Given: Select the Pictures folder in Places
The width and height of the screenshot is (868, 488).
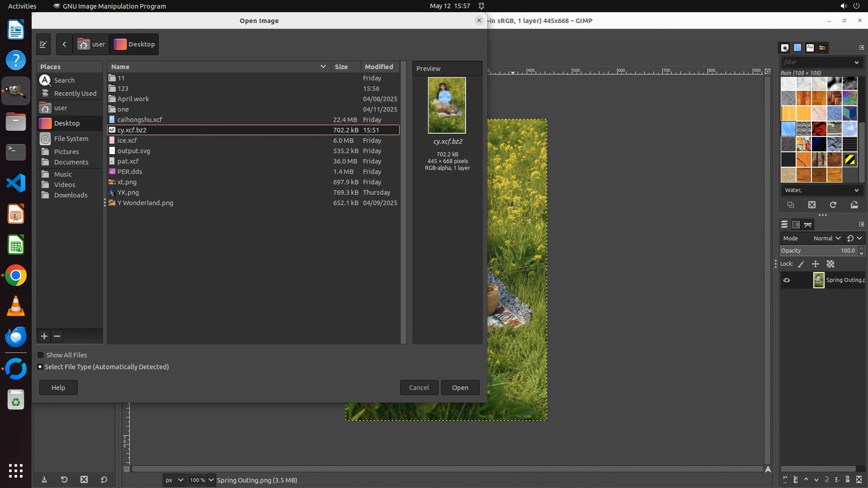Looking at the screenshot, I should coord(66,152).
